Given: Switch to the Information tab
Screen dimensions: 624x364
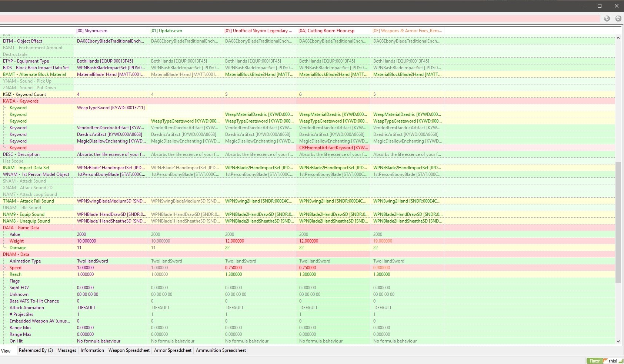Looking at the screenshot, I should pos(92,350).
